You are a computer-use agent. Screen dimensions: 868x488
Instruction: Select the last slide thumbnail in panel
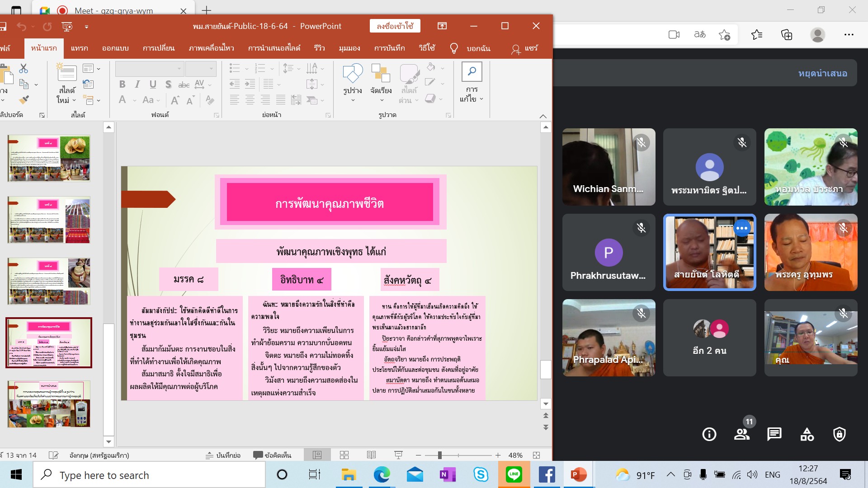click(x=49, y=404)
